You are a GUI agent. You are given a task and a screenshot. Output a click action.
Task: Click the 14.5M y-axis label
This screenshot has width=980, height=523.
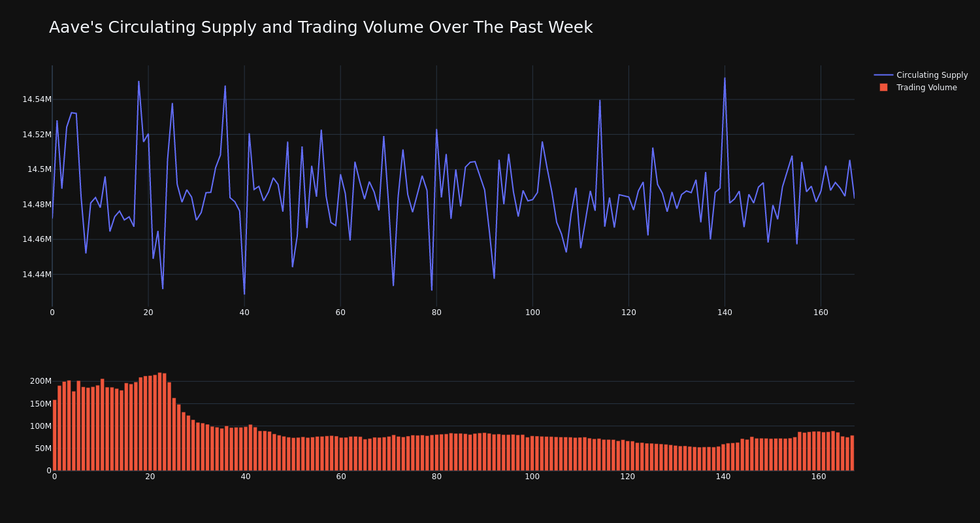pos(39,169)
